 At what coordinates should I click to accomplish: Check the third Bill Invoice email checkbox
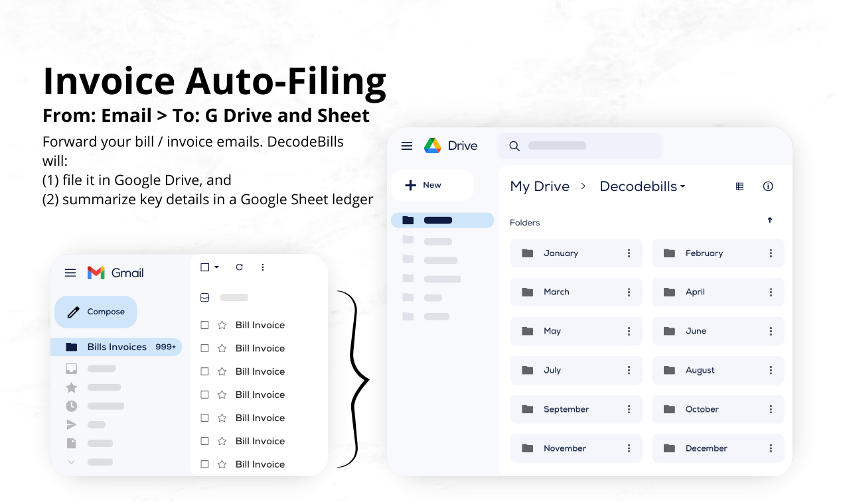point(204,371)
